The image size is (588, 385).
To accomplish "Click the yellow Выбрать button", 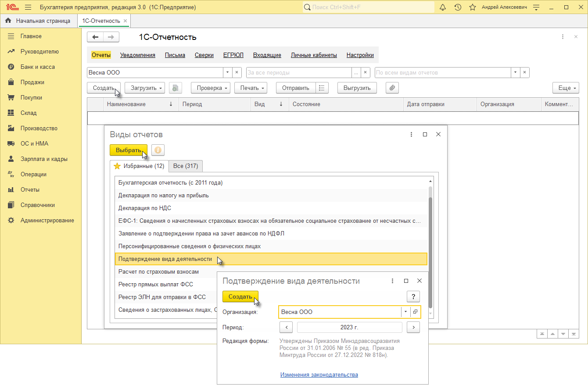I will pyautogui.click(x=129, y=150).
